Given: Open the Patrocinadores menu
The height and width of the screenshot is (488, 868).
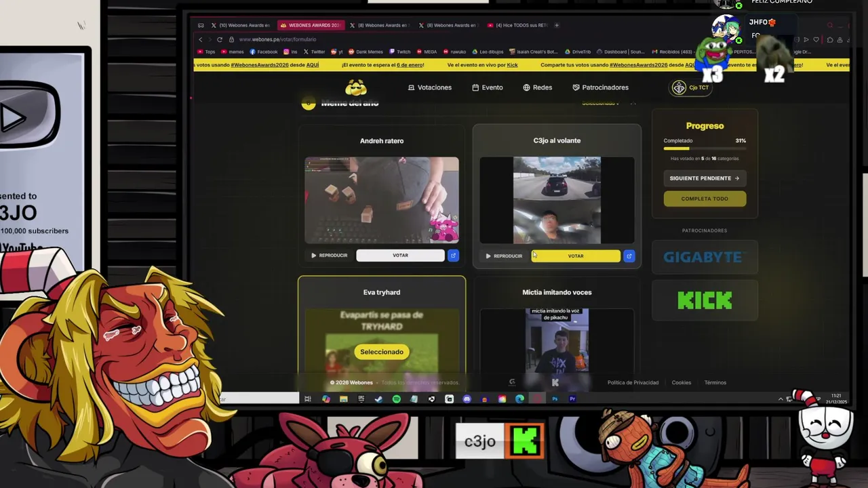Looking at the screenshot, I should [600, 87].
